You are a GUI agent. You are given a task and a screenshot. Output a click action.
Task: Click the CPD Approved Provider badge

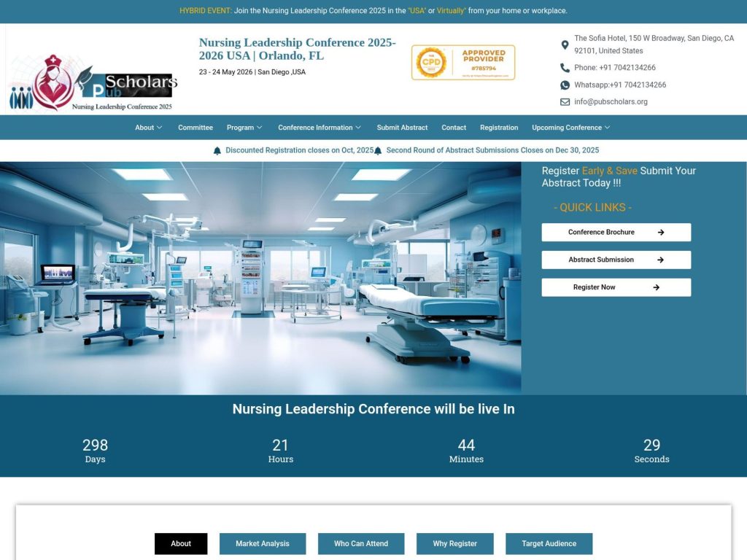click(x=464, y=63)
